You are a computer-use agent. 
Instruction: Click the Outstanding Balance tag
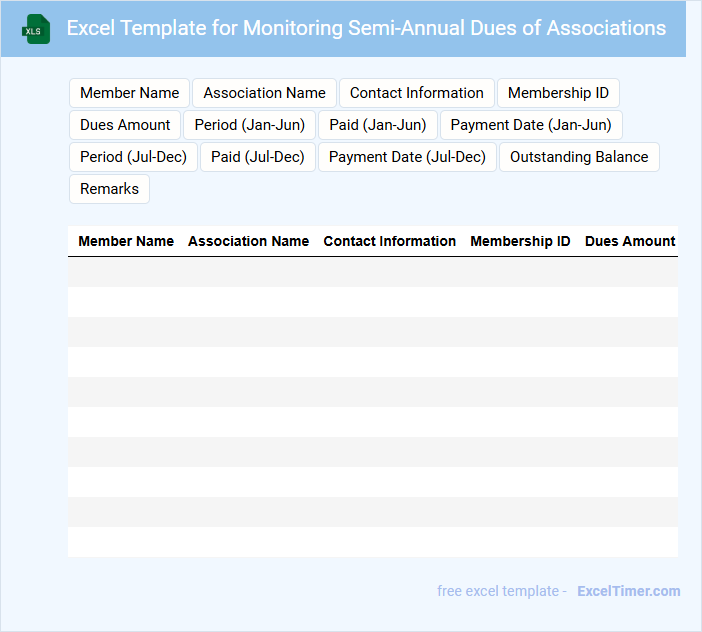579,157
